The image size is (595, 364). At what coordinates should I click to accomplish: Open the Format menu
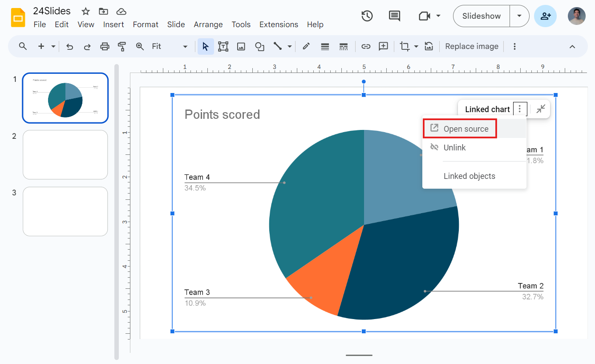pyautogui.click(x=146, y=24)
